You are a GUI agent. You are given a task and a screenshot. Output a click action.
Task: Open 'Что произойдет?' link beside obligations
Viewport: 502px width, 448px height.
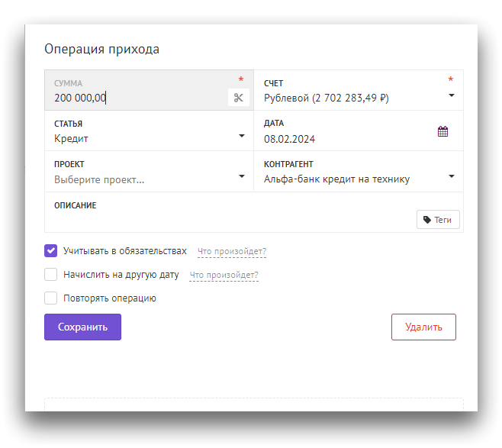[x=232, y=251]
